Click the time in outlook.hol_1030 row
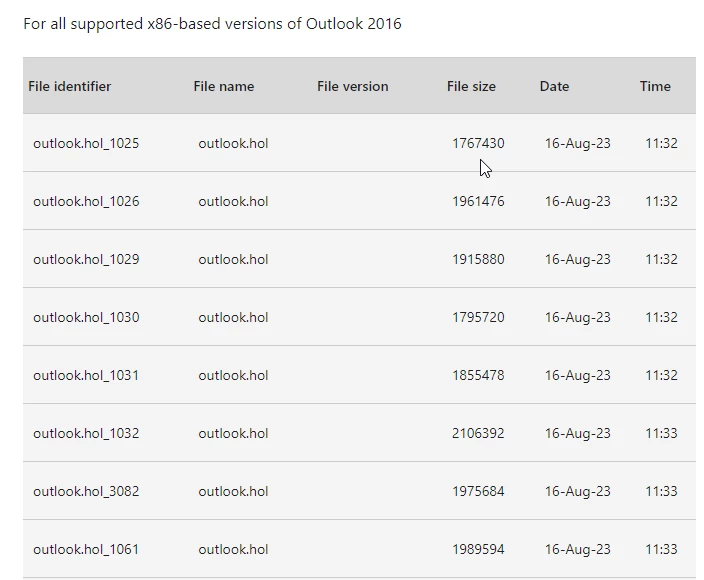This screenshot has width=704, height=580. (661, 317)
